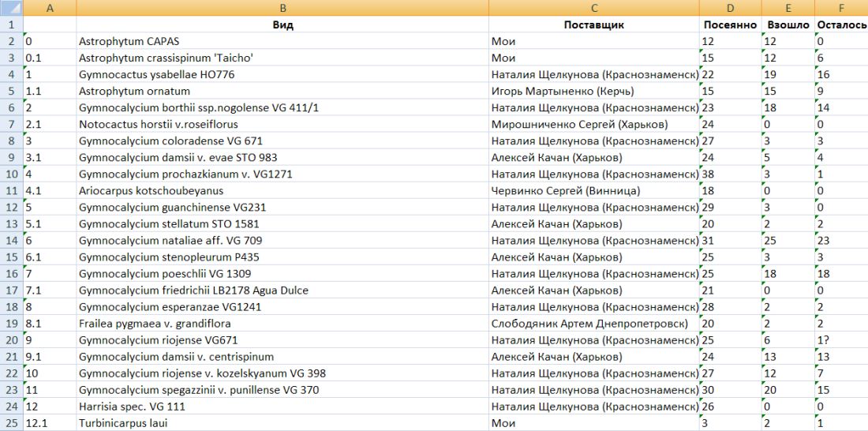This screenshot has height=431, width=868.
Task: Click supplier 'Слободяник Артем Днепропетровск)'
Action: 594,324
